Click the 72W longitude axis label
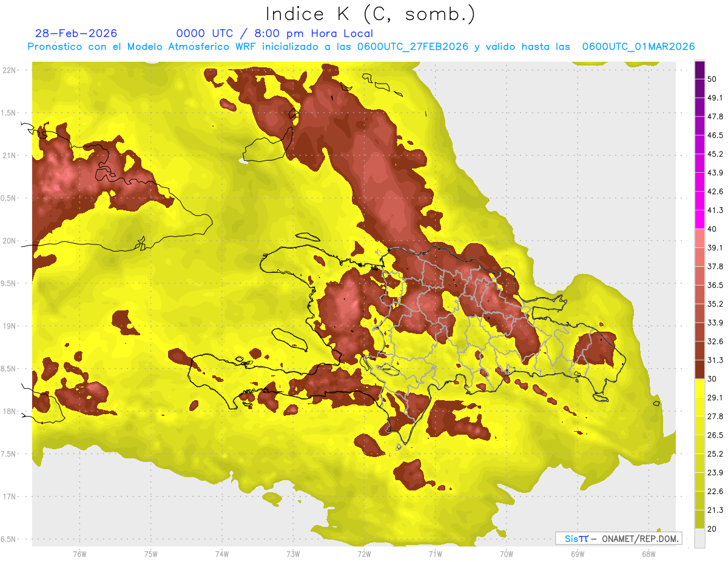 tap(364, 553)
